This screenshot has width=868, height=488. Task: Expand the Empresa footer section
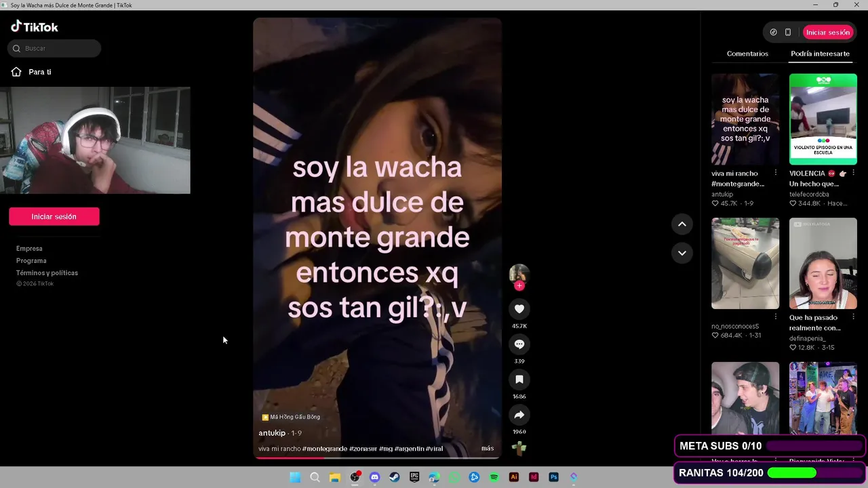(x=29, y=249)
